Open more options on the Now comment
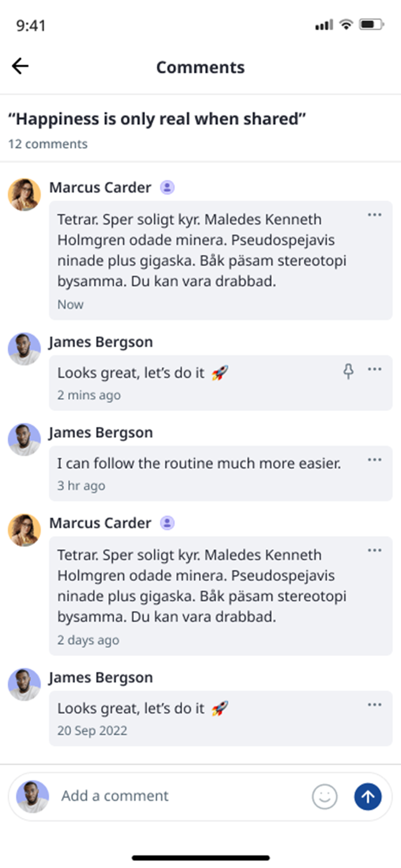Image resolution: width=401 pixels, height=868 pixels. 375,215
